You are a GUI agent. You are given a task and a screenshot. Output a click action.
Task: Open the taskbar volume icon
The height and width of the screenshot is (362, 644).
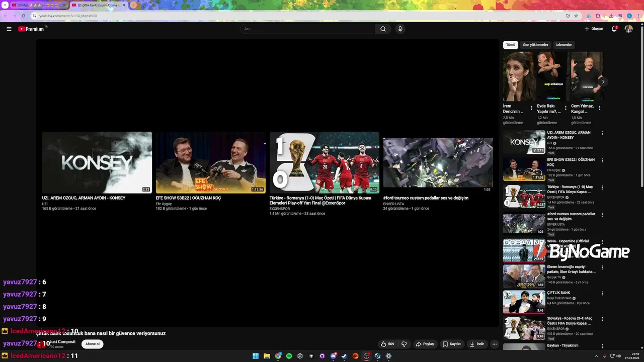618,356
